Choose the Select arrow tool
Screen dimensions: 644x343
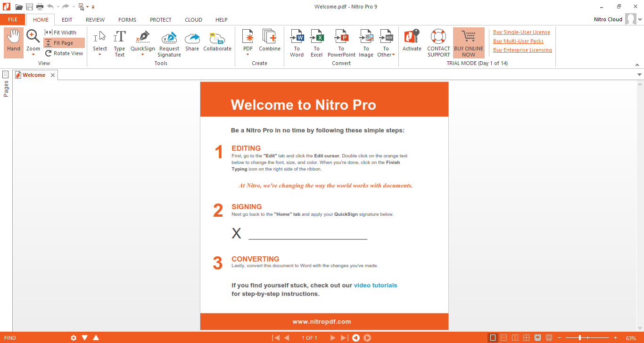click(x=99, y=37)
